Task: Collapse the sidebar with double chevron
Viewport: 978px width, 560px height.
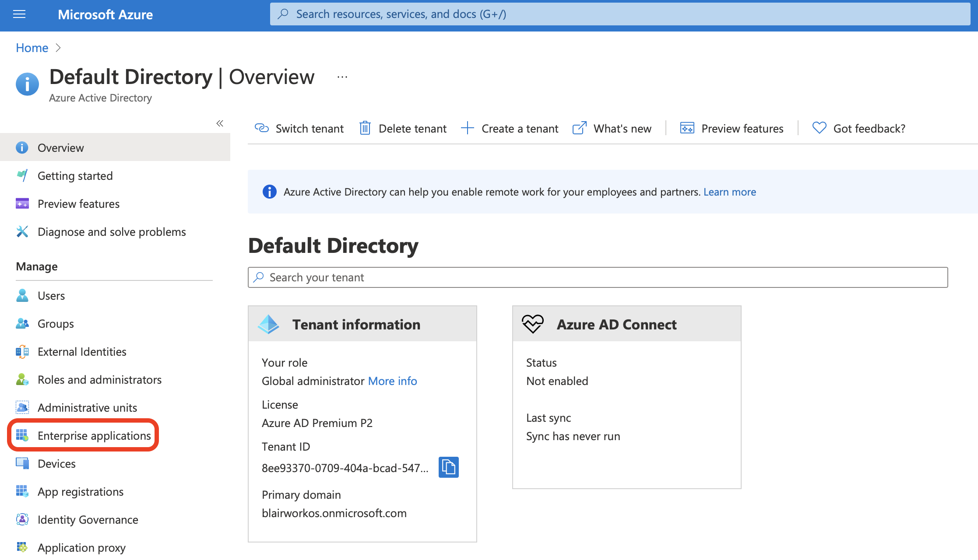Action: click(220, 123)
